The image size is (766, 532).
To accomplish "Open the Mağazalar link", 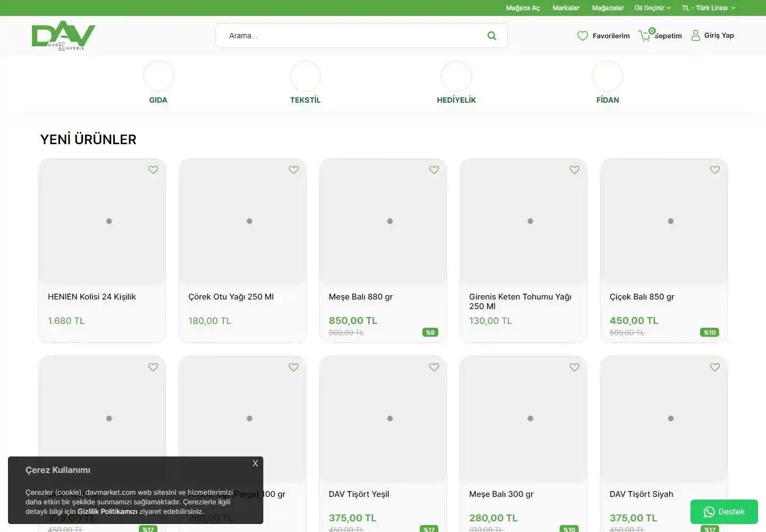I will click(608, 8).
